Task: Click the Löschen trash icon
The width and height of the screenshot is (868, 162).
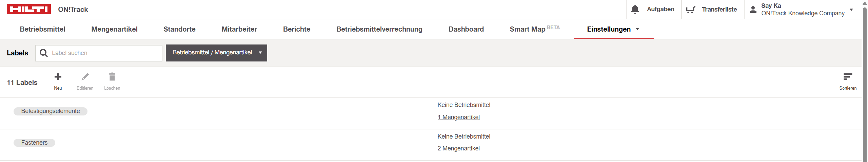Action: [x=112, y=77]
